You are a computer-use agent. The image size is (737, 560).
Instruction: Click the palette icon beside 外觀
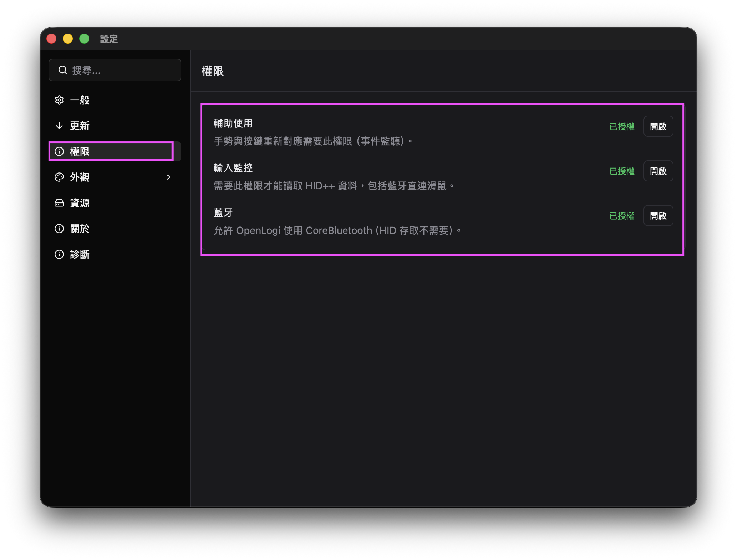(59, 177)
